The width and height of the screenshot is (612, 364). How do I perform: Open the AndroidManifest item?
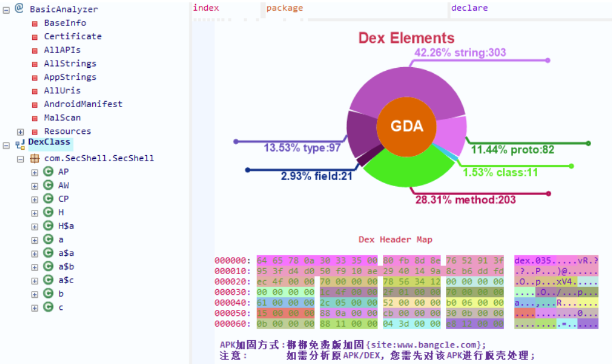click(x=83, y=104)
